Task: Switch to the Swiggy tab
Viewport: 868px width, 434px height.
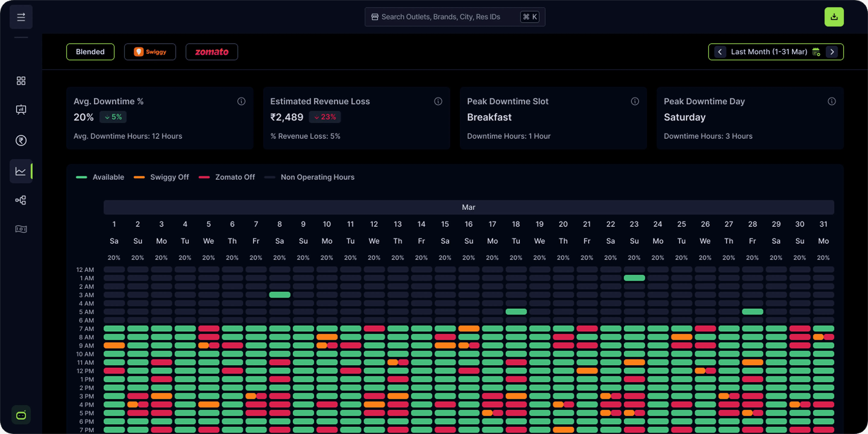Action: (x=150, y=52)
